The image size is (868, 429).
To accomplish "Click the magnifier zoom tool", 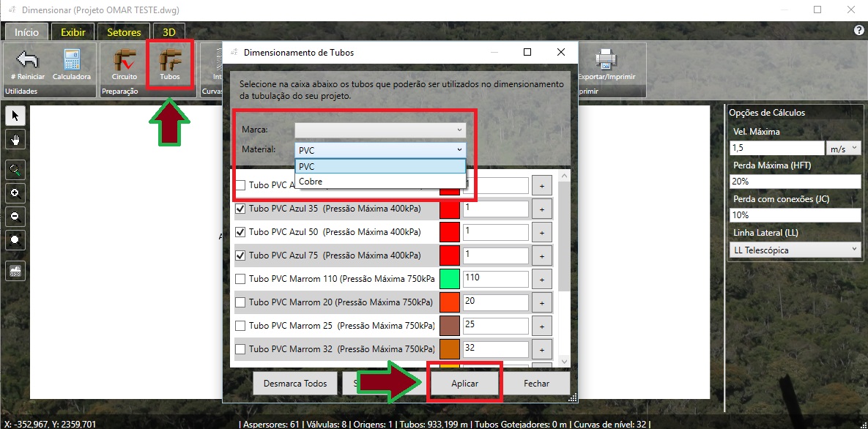I will pos(15,171).
